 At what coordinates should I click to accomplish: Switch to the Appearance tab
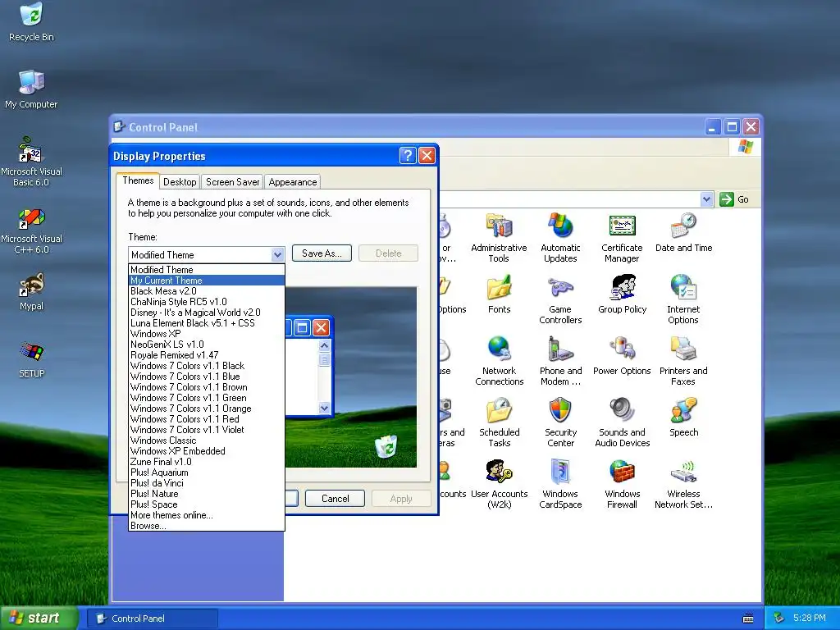(293, 182)
